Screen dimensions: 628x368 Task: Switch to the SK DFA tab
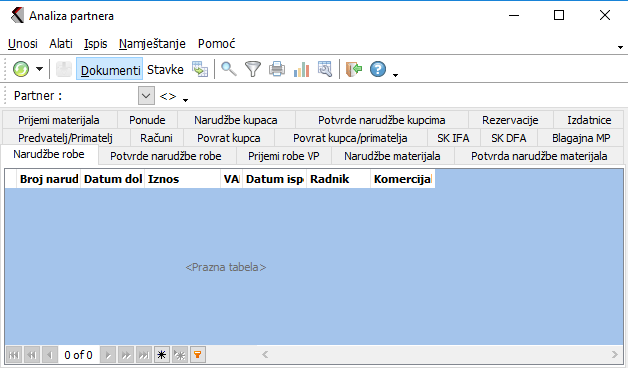tap(509, 138)
